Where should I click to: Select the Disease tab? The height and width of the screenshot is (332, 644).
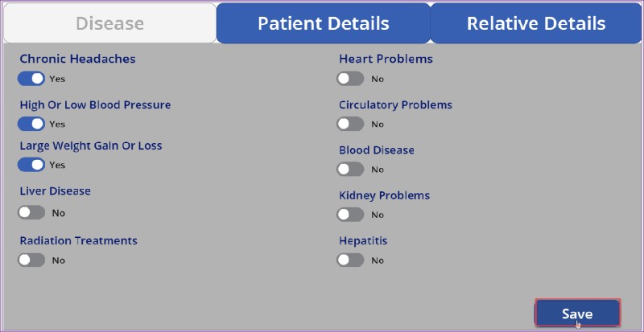[x=109, y=23]
